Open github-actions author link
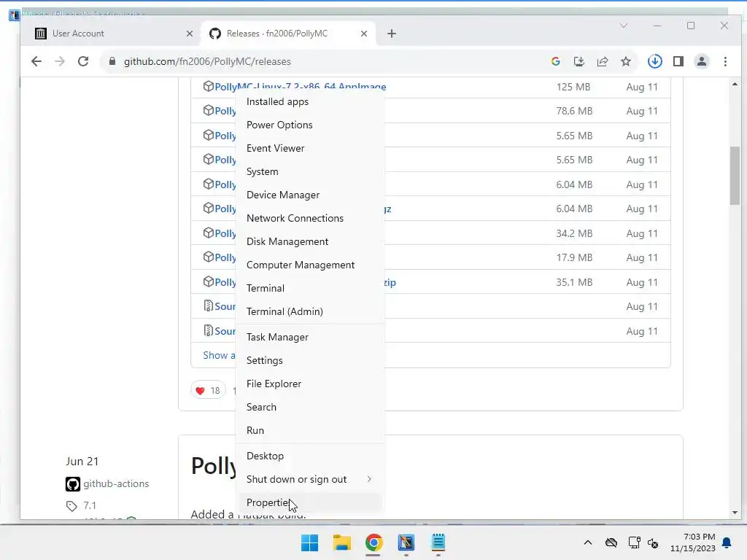Image resolution: width=747 pixels, height=560 pixels. tap(116, 484)
